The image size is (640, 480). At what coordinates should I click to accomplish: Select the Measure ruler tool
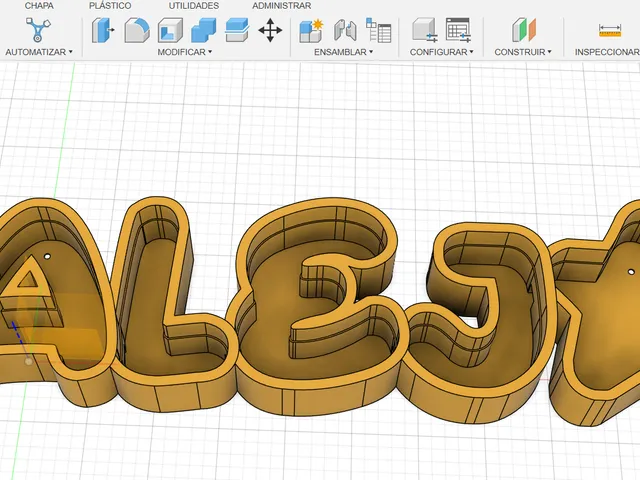pyautogui.click(x=610, y=31)
